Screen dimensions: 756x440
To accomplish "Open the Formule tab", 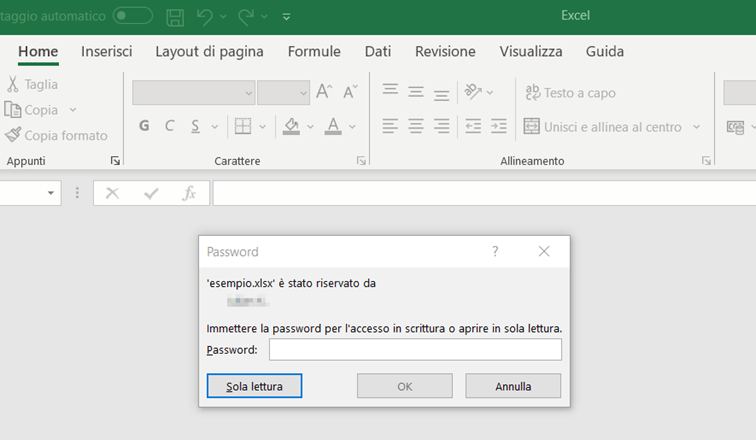I will pos(314,52).
